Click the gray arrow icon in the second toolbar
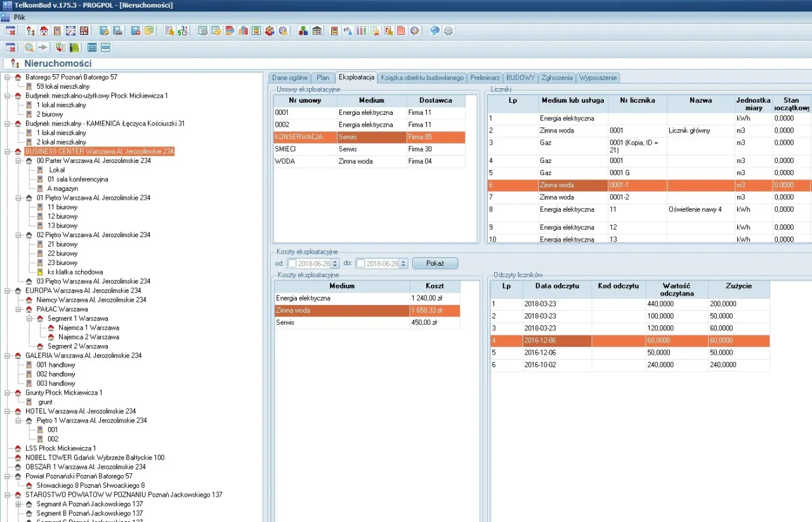Viewport: 812px width, 522px height. point(43,48)
